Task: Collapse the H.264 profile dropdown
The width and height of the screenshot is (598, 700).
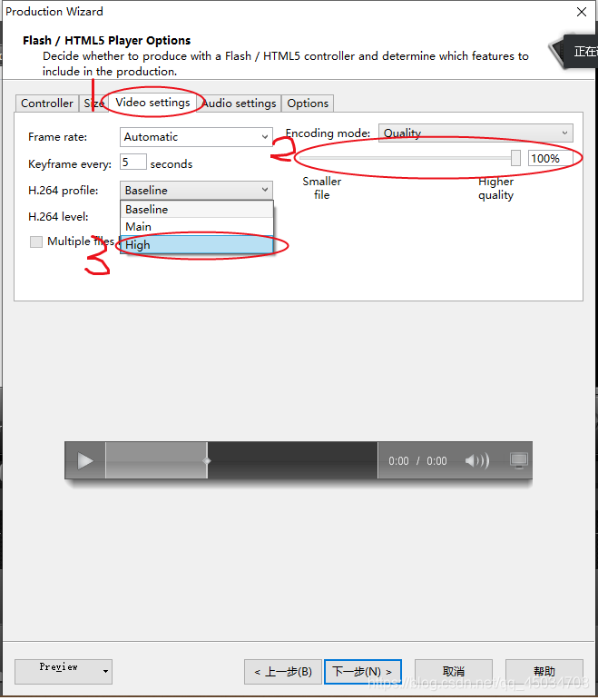Action: click(x=196, y=190)
